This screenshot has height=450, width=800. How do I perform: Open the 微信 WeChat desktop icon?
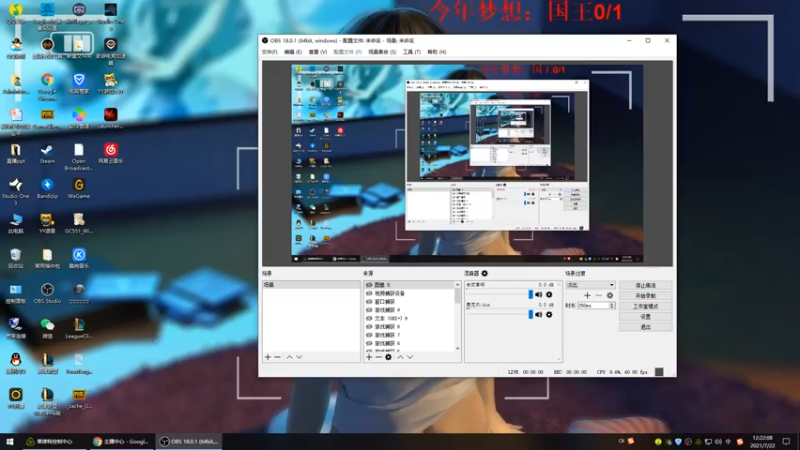(x=47, y=329)
